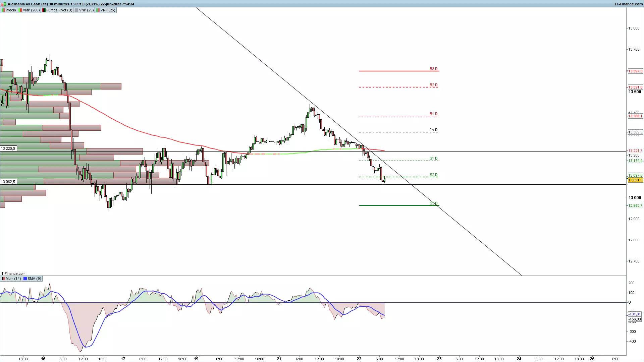The image size is (644, 362).
Task: Select the R3 D pivot resistance label
Action: (433, 69)
